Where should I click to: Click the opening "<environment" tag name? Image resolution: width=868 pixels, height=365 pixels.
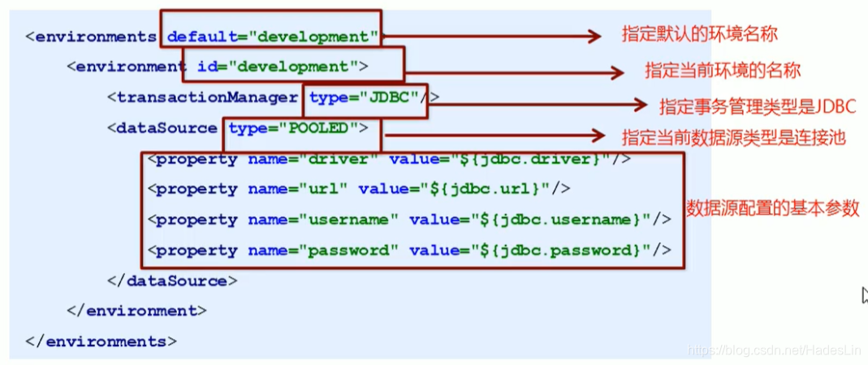click(126, 67)
